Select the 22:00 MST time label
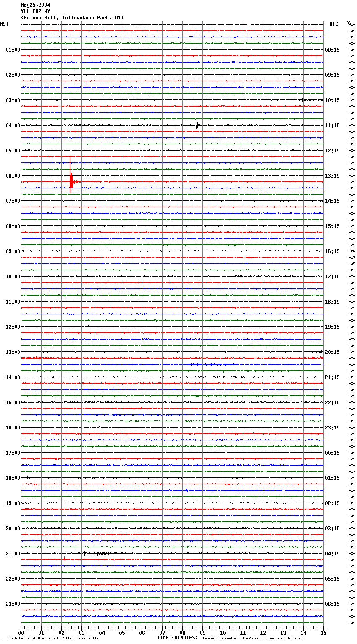 click(13, 579)
